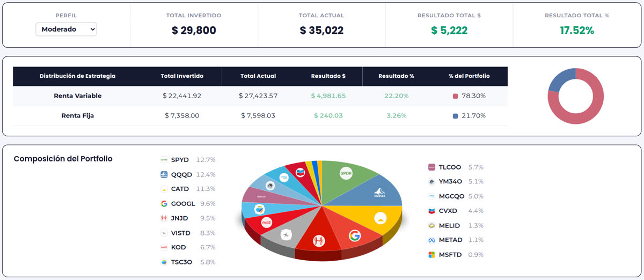Screen dimensions: 644x280
Task: Click the Johnson & Johnson logo pie slice
Action: 319,241
